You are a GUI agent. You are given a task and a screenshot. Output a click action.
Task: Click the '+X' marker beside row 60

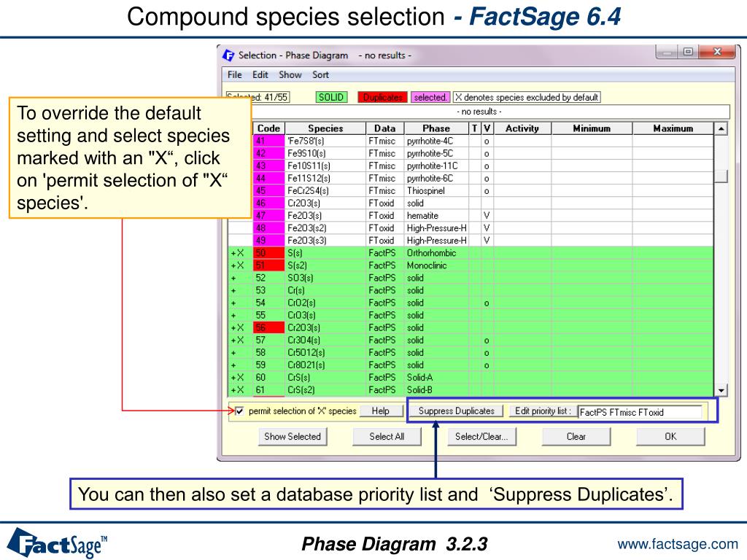tap(237, 378)
